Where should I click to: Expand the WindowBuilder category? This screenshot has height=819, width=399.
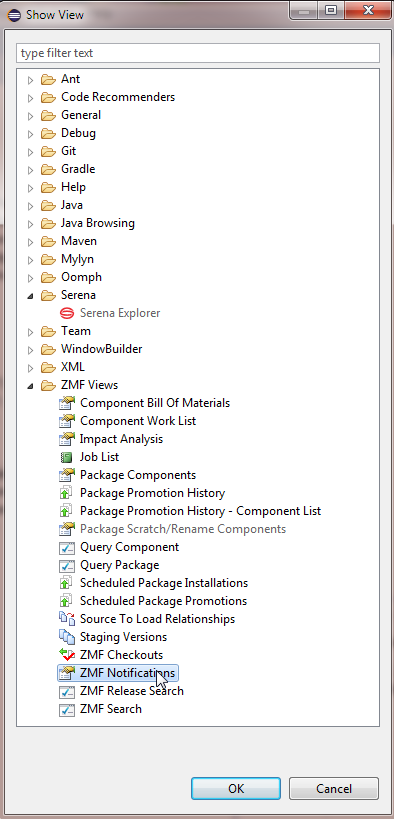[x=30, y=350]
